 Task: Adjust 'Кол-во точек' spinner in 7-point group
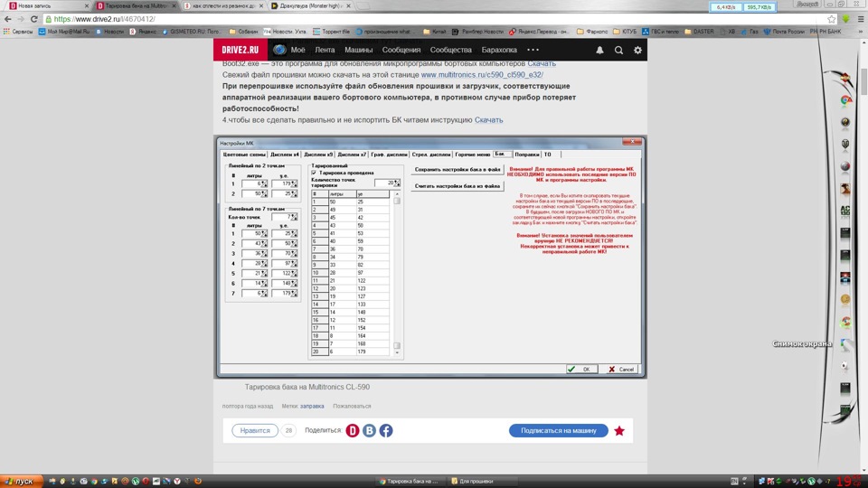tap(294, 217)
